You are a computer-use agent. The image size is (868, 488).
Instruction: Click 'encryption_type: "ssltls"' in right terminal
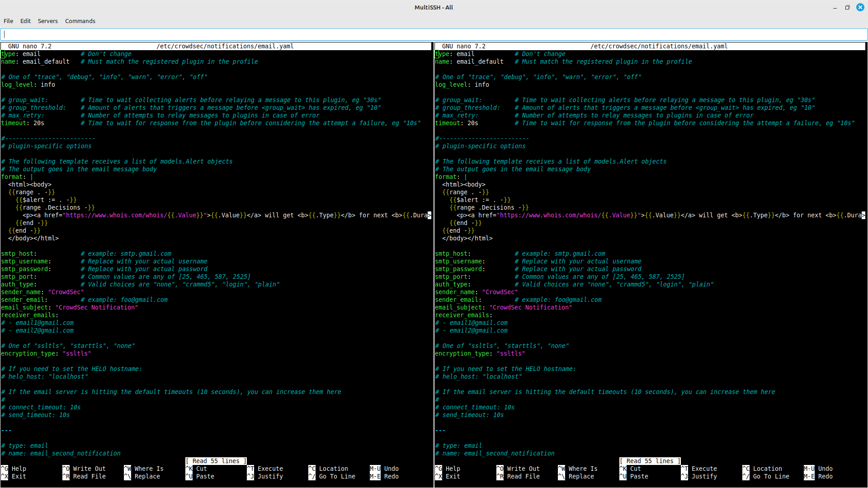point(480,353)
